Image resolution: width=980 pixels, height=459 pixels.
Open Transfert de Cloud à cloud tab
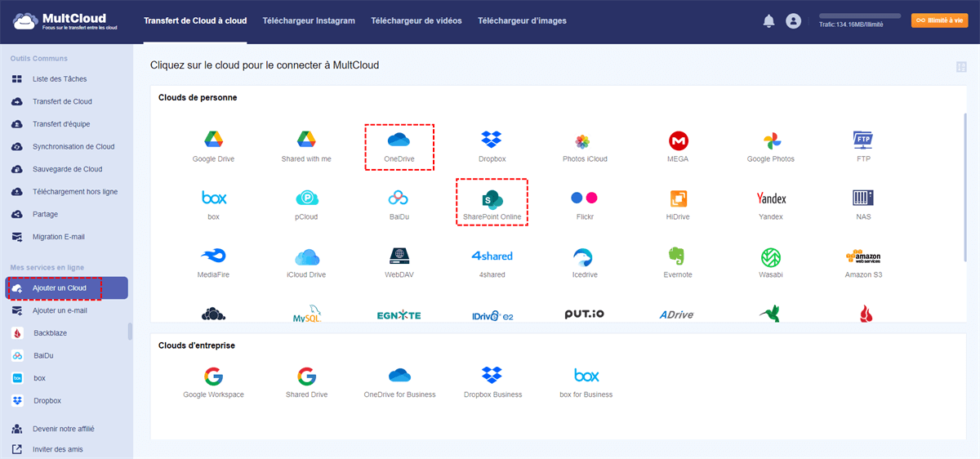(x=195, y=20)
